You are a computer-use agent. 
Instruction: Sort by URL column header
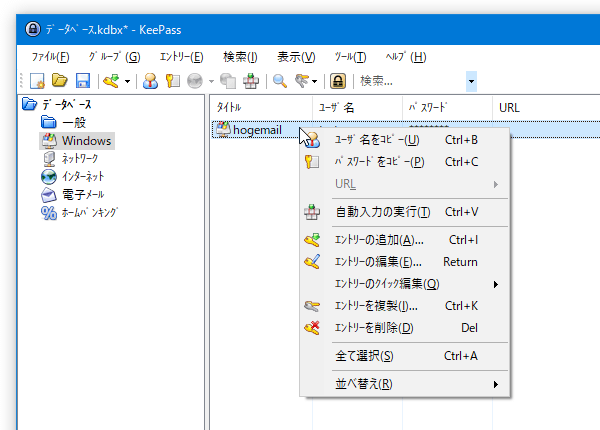pos(546,108)
